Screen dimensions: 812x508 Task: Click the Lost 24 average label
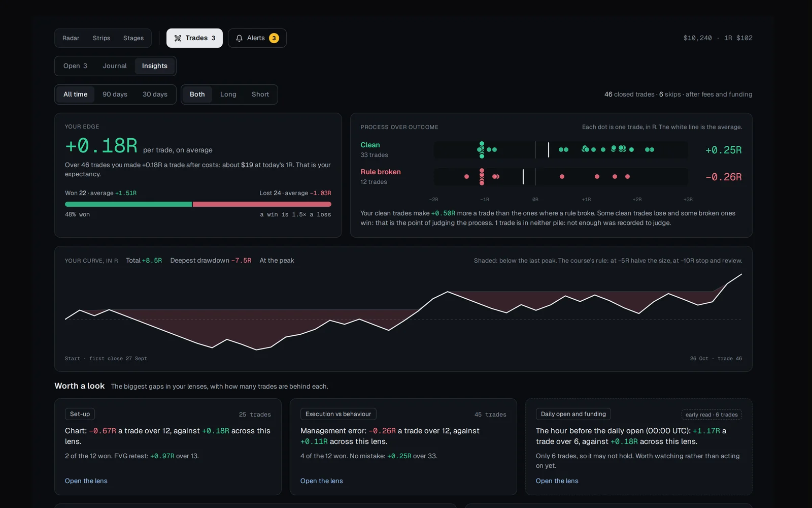295,193
